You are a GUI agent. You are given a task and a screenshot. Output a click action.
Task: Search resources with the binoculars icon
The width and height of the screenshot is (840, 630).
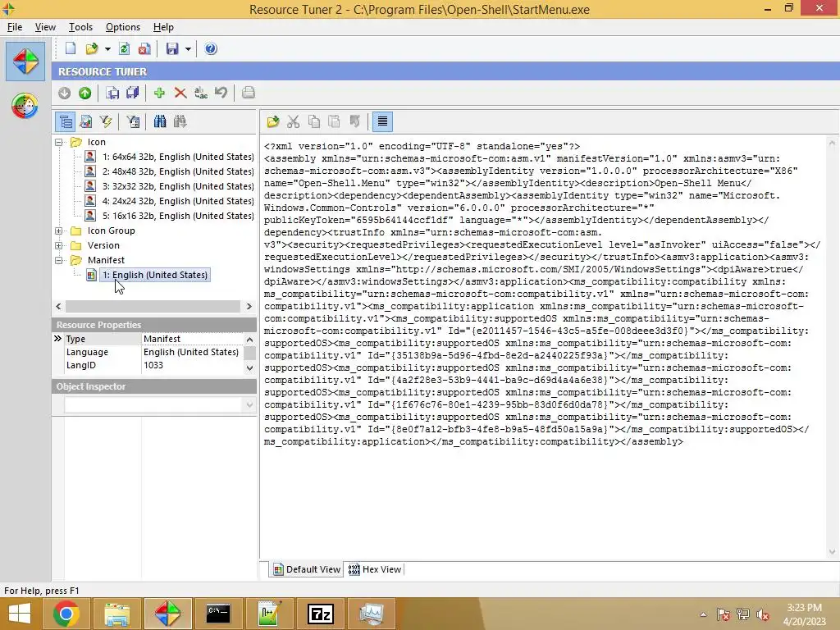click(x=160, y=121)
